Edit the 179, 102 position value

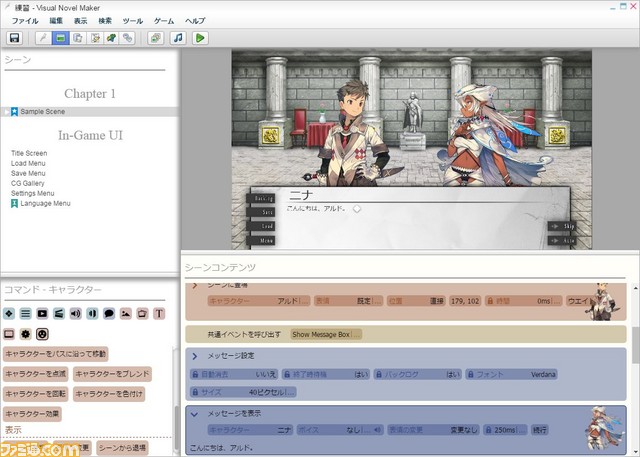click(x=465, y=301)
